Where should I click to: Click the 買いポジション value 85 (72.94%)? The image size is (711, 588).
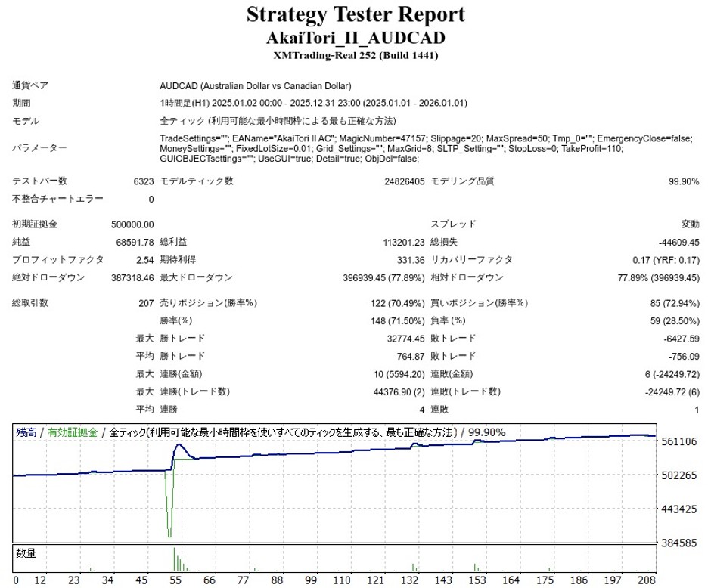675,303
